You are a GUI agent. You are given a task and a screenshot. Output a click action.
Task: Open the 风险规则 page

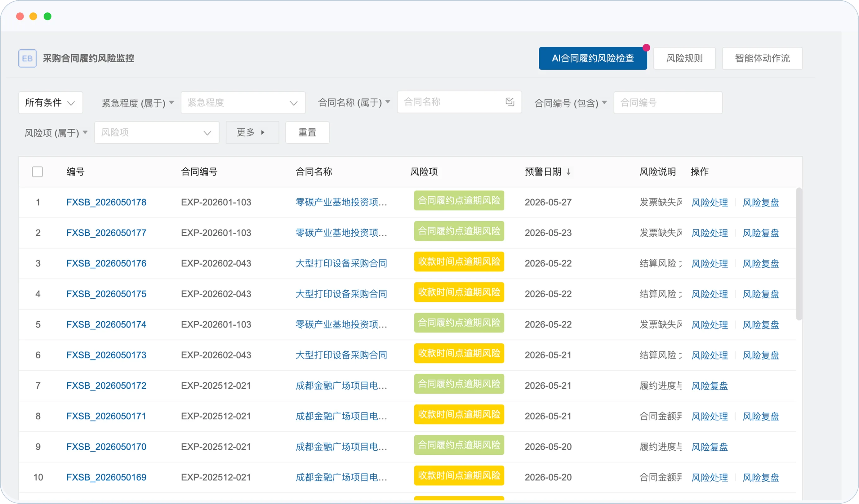684,58
